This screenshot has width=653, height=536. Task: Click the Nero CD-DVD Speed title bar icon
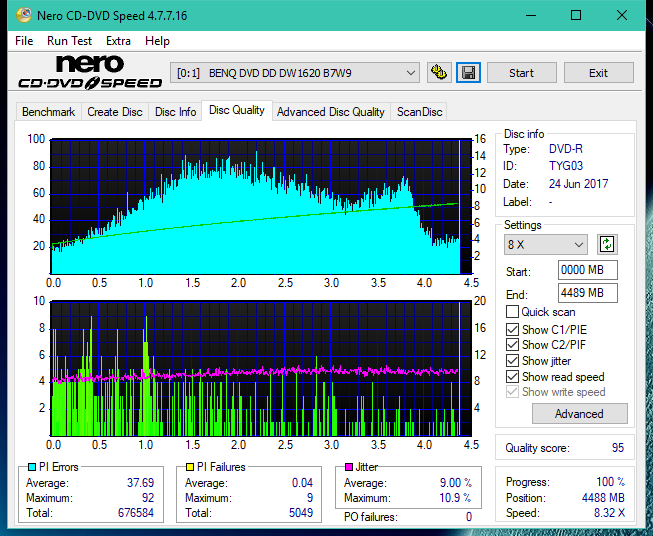tap(24, 15)
